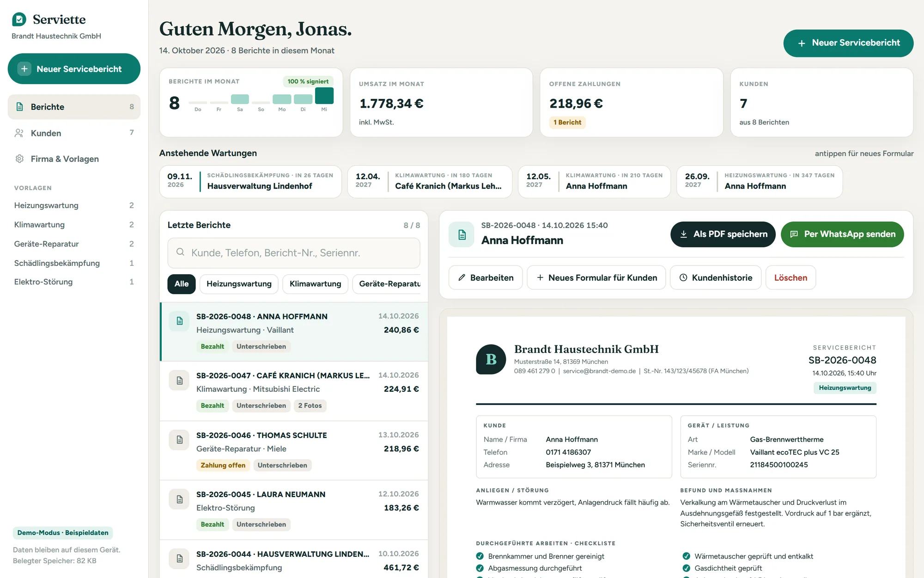Image resolution: width=924 pixels, height=578 pixels.
Task: Click document icon of report SB-2026-0046
Action: pyautogui.click(x=179, y=440)
